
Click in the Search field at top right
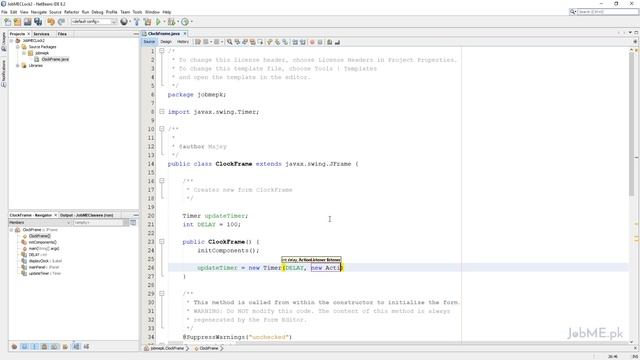[x=608, y=12]
